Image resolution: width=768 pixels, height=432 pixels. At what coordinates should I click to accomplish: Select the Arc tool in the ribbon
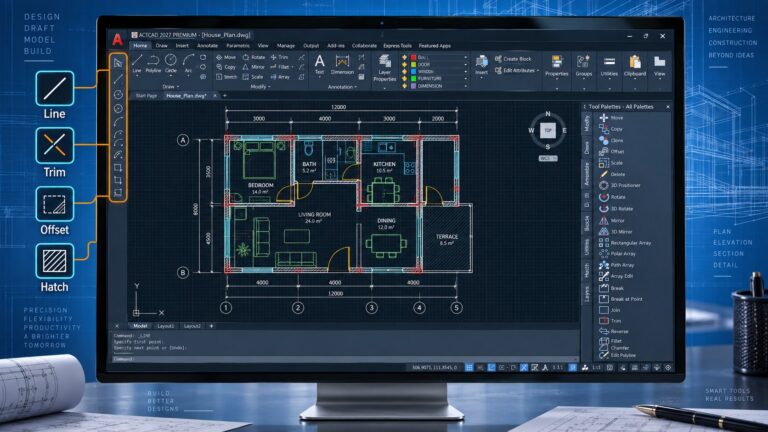point(188,64)
